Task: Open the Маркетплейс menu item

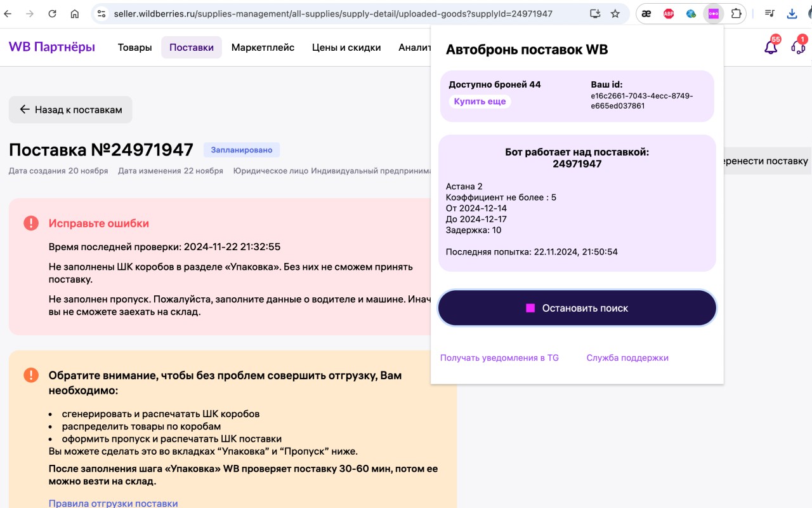Action: point(263,47)
